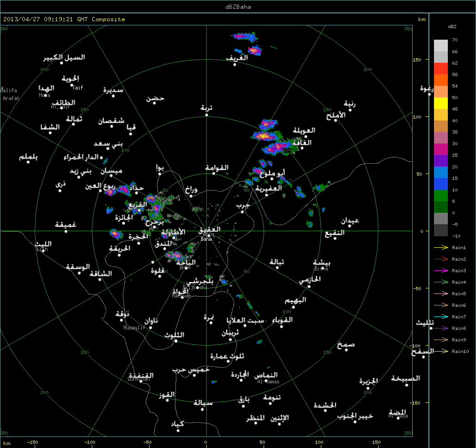Select the magenta Rain3 arrow
The image size is (476, 448).
tap(441, 270)
